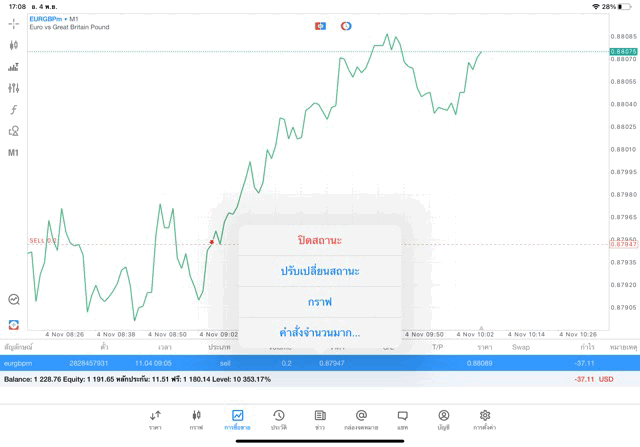The width and height of the screenshot is (640, 447).
Task: Open the chart type candlestick icon
Action: click(13, 45)
